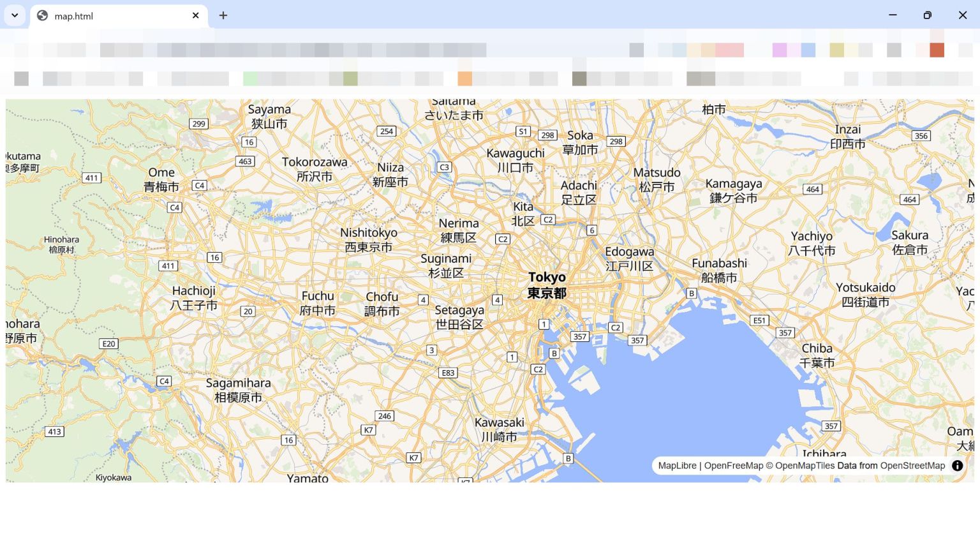Open the tab search chevron dropdown
This screenshot has height=550, width=980.
point(14,15)
